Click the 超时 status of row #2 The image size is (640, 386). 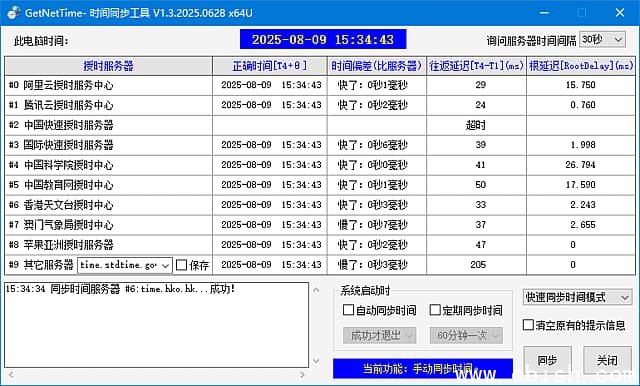476,125
